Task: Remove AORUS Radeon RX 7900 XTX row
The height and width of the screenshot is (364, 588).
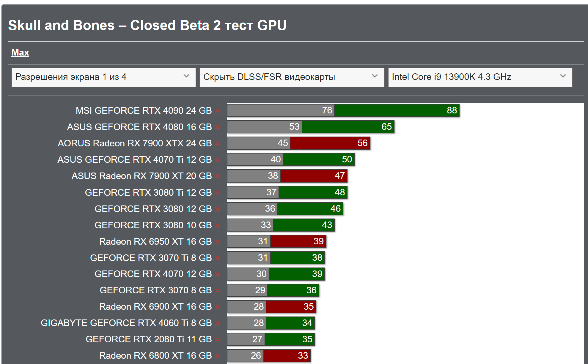Action: point(218,143)
